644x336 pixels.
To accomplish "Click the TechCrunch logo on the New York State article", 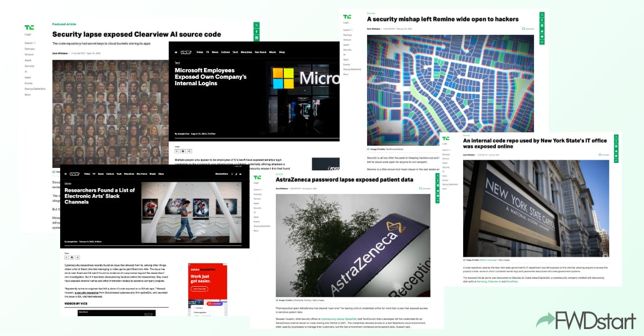I will tap(445, 138).
